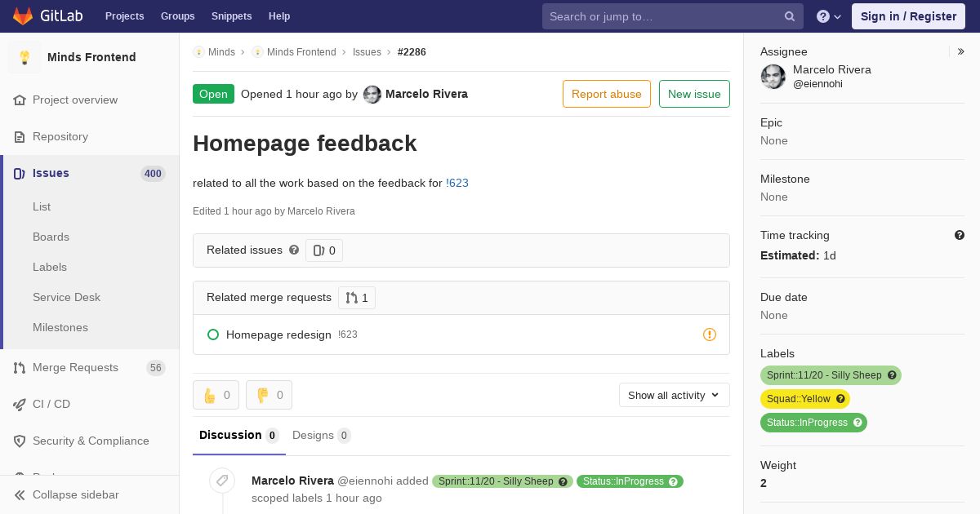The image size is (980, 514).
Task: Open the issues List view
Action: tap(42, 207)
